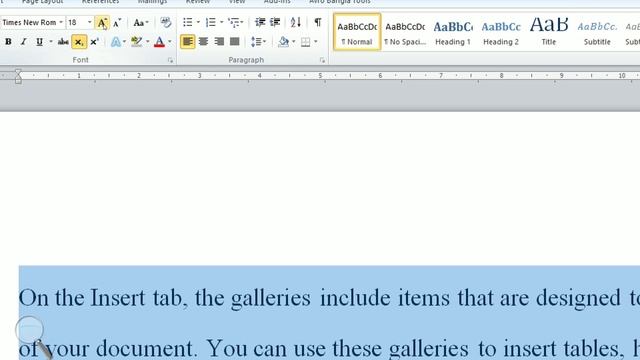Click the Shrink Font button
The height and width of the screenshot is (360, 640).
click(117, 22)
